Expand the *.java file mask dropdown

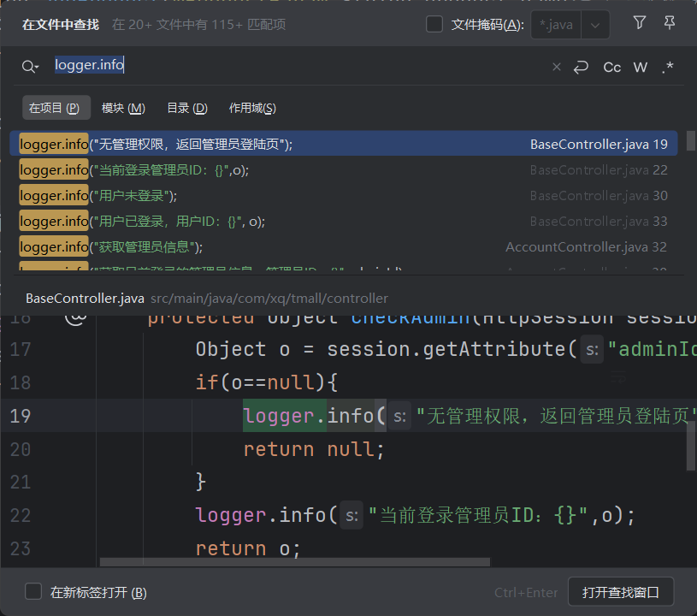pos(594,25)
